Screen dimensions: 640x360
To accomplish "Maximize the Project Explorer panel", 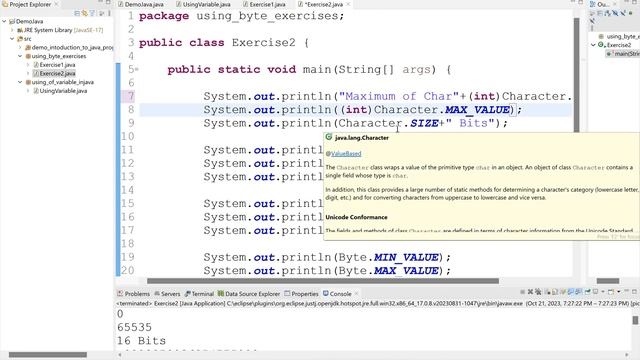I will (108, 2).
